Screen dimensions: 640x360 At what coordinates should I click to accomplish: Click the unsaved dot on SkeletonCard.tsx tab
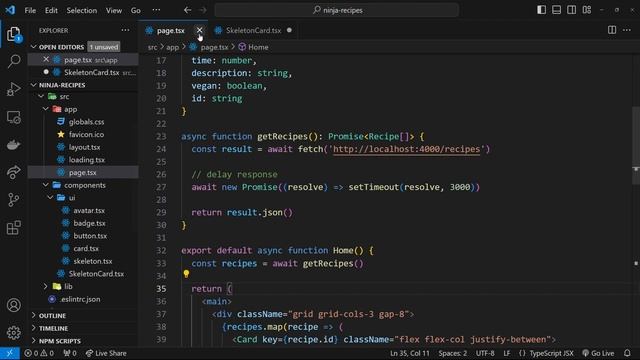tap(289, 30)
